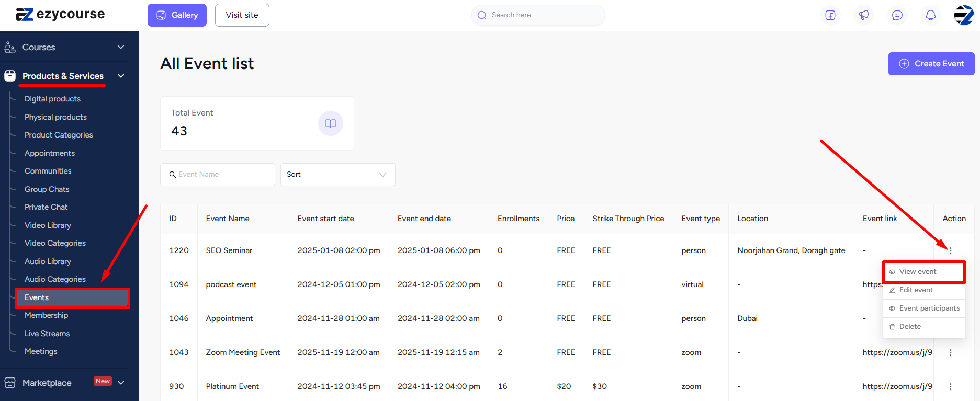Open the profile avatar menu

tap(964, 15)
